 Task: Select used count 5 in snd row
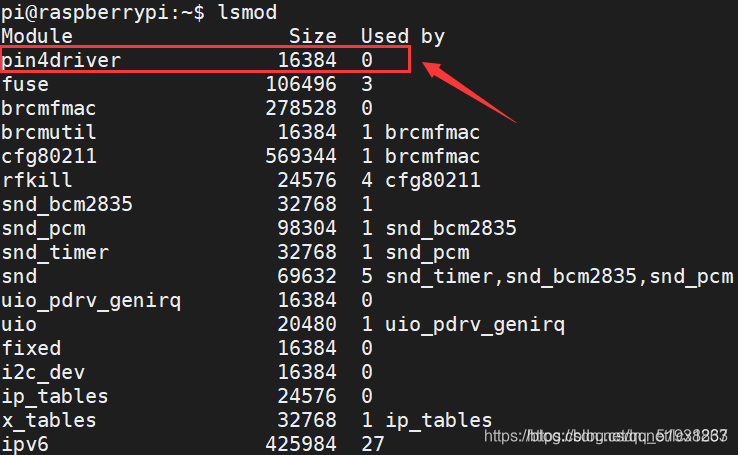[367, 276]
